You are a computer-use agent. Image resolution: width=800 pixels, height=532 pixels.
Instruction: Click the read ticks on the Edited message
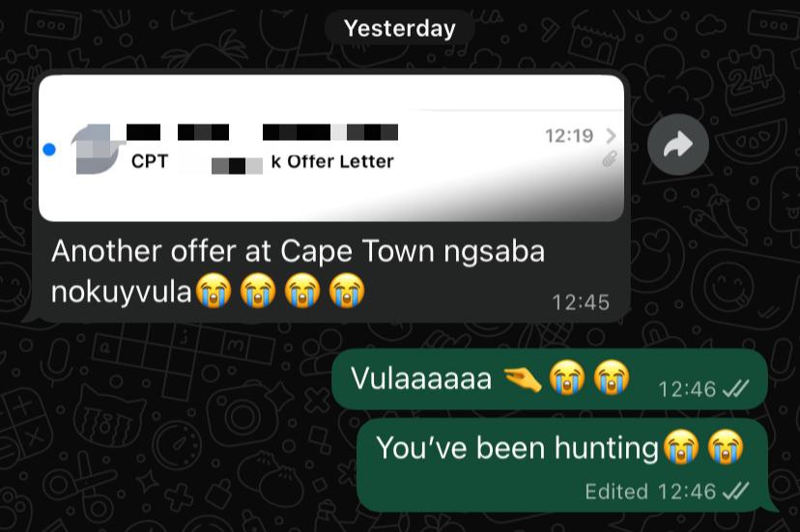point(735,491)
